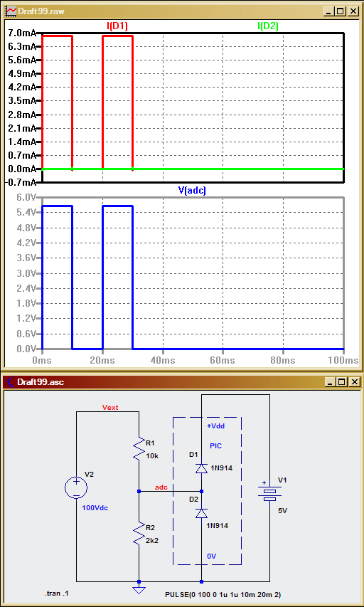Minimize the Draft99.asc schematic window
The image size is (364, 607).
click(x=329, y=382)
